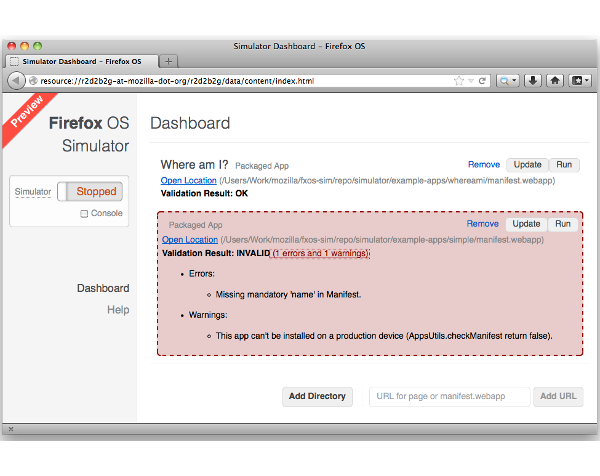
Task: Click the search engine magnifier icon
Action: click(505, 80)
